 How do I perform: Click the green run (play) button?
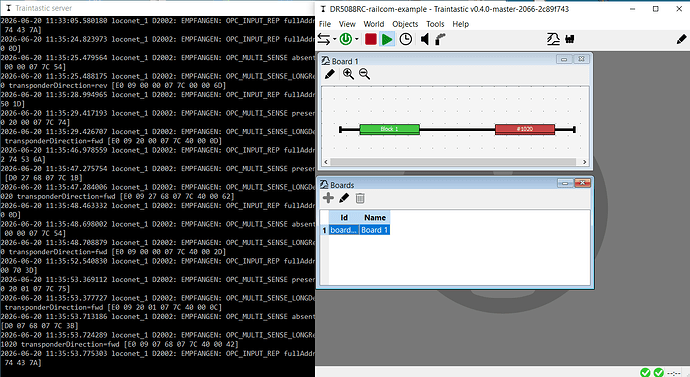[x=387, y=40]
